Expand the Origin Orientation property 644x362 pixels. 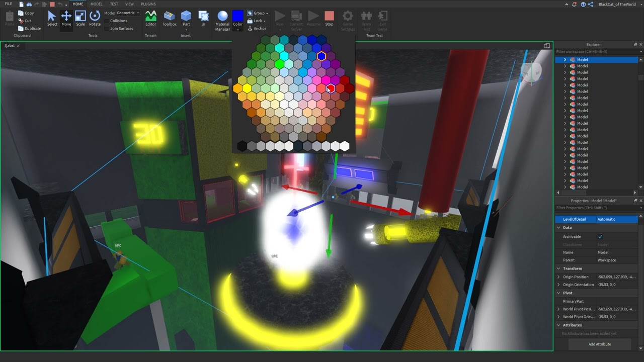(x=558, y=285)
